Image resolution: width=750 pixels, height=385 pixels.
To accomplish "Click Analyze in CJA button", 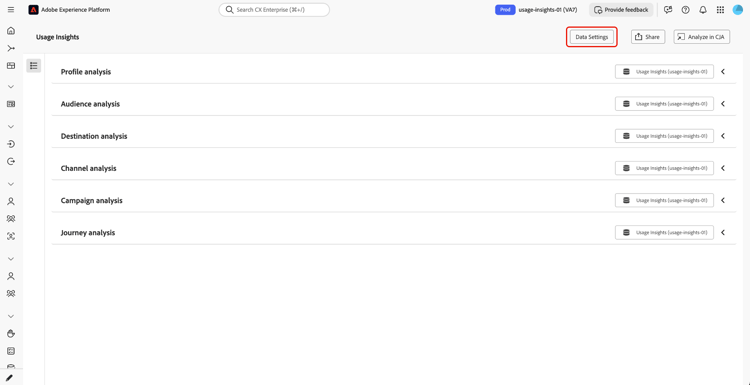I will [x=702, y=37].
